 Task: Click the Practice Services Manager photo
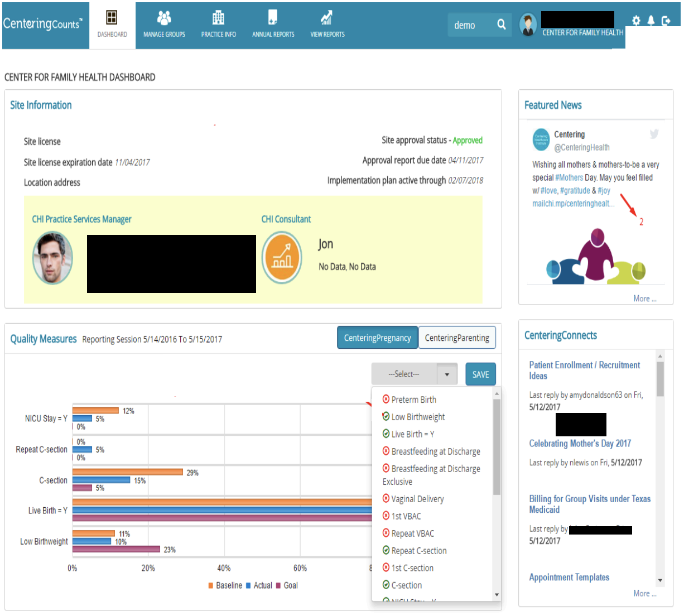point(52,257)
